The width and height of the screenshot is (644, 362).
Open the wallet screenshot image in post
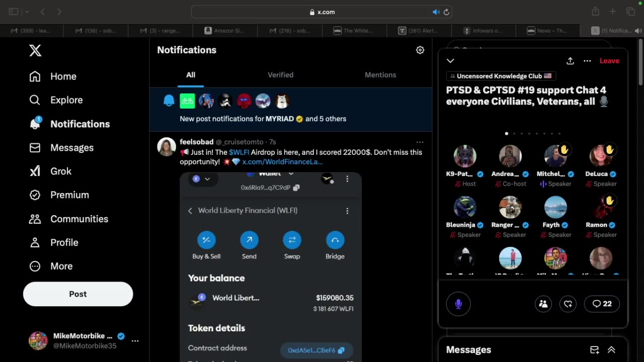[x=271, y=267]
